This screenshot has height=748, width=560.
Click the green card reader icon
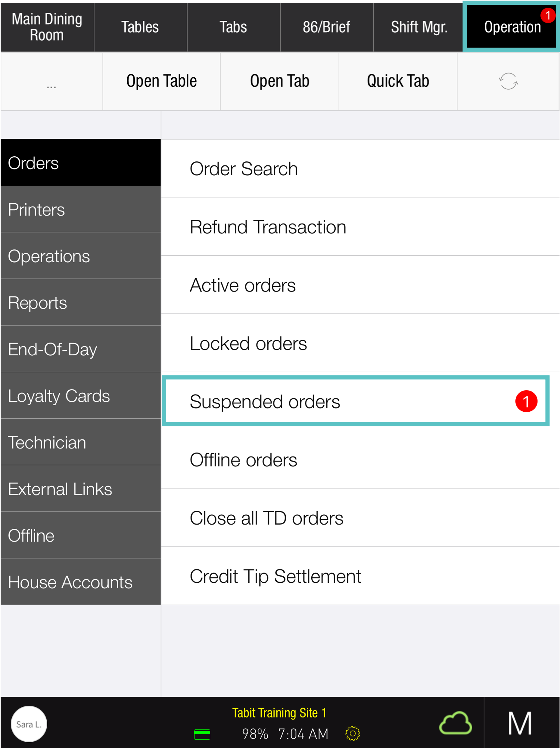tap(202, 734)
